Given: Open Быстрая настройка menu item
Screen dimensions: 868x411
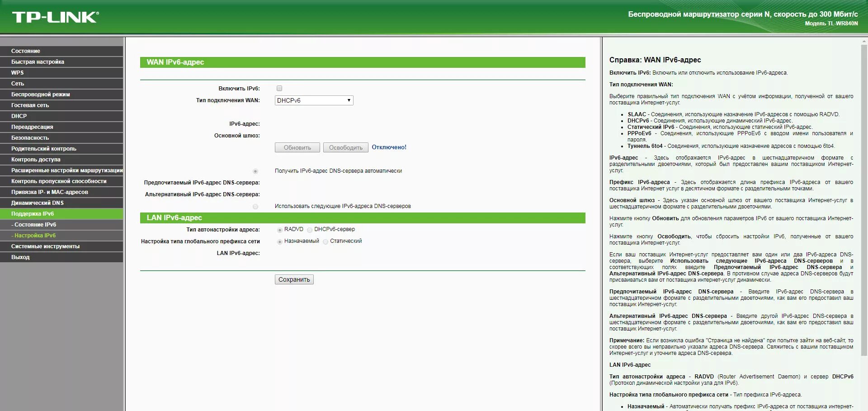Looking at the screenshot, I should (x=61, y=62).
